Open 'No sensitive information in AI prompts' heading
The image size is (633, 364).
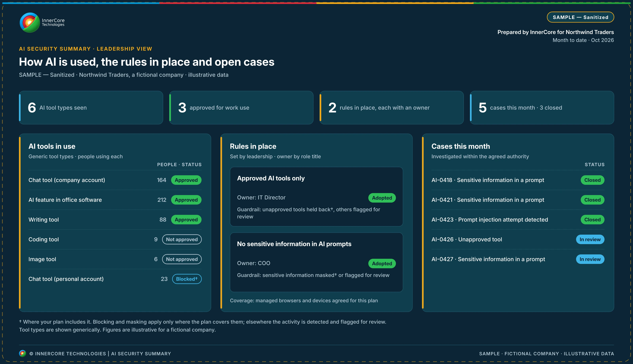(x=294, y=244)
